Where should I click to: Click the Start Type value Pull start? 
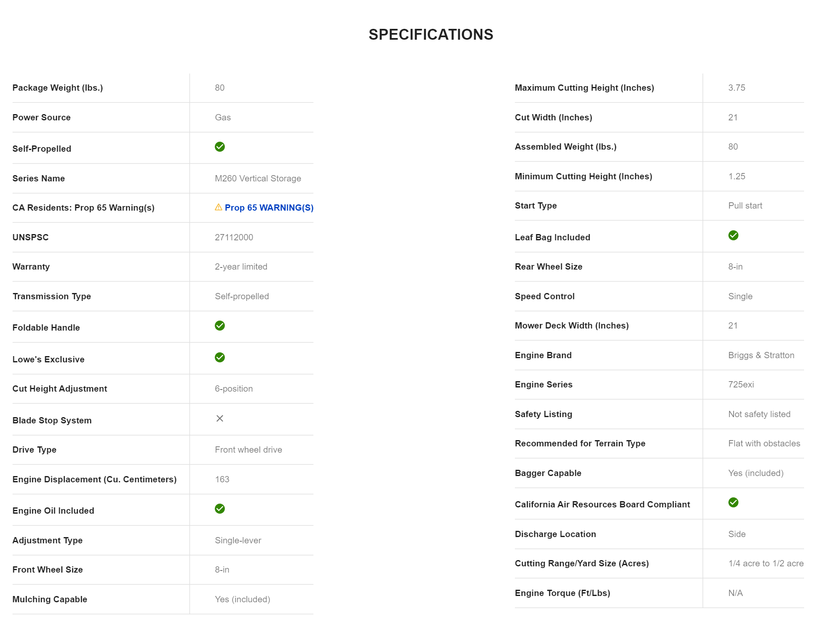745,206
